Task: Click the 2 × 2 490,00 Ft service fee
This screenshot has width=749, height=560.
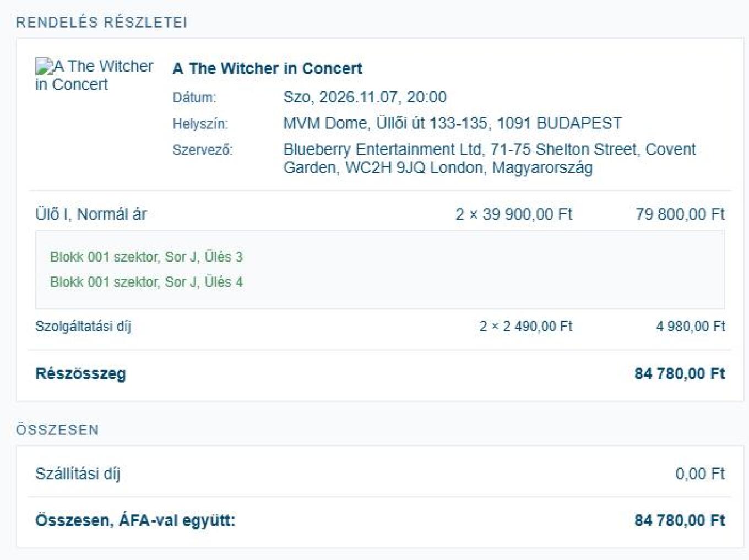Action: (x=525, y=327)
